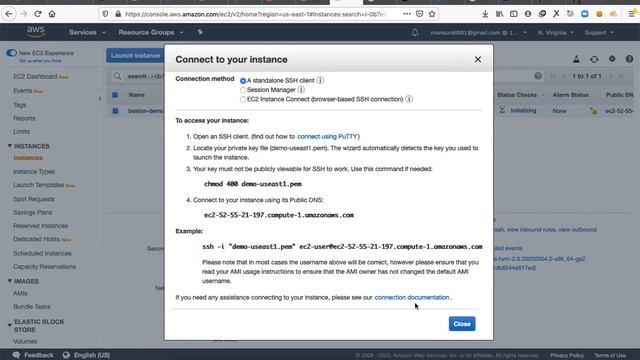Open EC2 Dashboard in sidebar
The image size is (640, 360).
pos(35,76)
